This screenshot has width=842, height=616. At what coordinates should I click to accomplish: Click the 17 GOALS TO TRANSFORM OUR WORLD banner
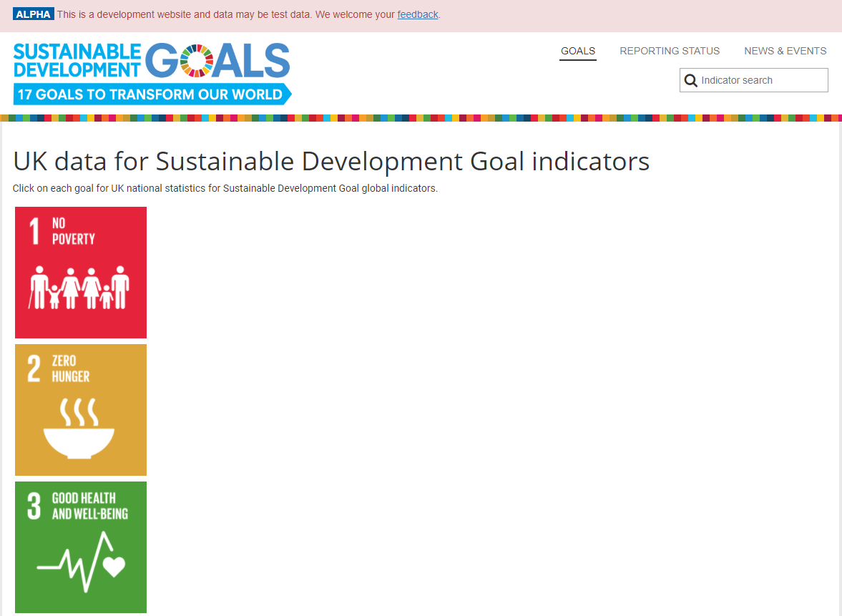(x=148, y=92)
